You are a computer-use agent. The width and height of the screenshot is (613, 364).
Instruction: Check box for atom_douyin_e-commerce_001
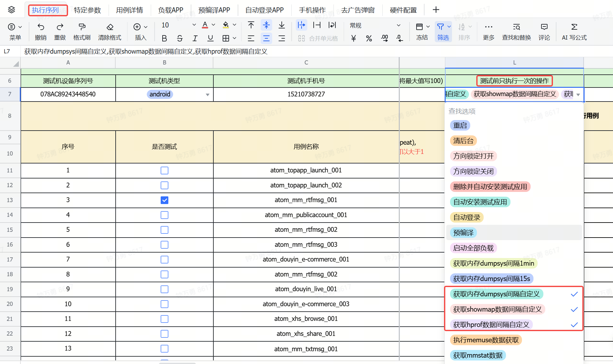pyautogui.click(x=165, y=260)
